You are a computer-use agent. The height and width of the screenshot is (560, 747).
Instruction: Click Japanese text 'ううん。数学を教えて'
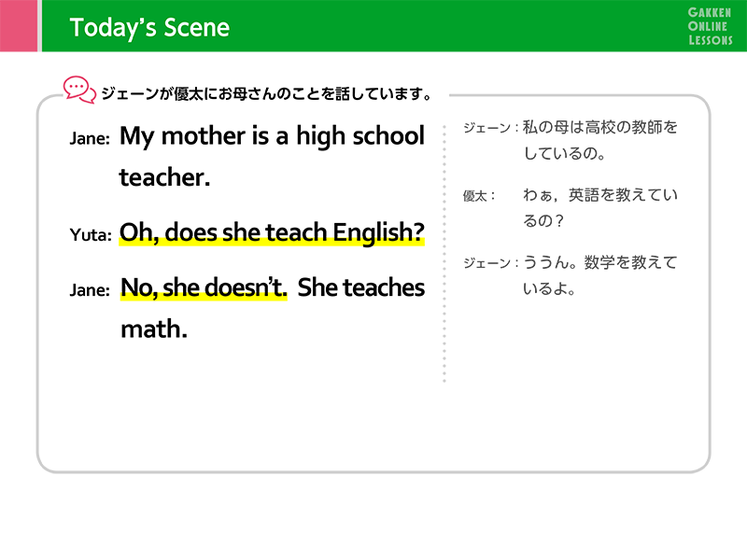(x=600, y=262)
